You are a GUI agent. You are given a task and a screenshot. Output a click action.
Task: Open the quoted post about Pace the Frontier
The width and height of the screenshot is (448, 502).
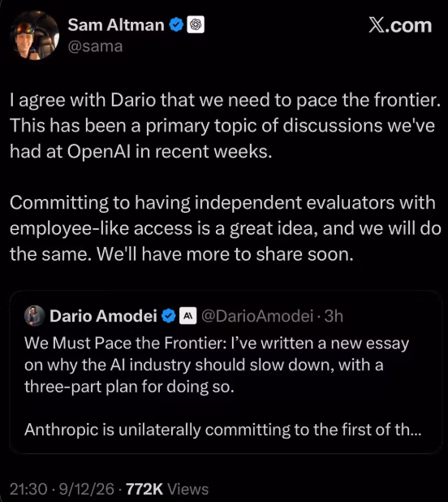click(x=226, y=372)
